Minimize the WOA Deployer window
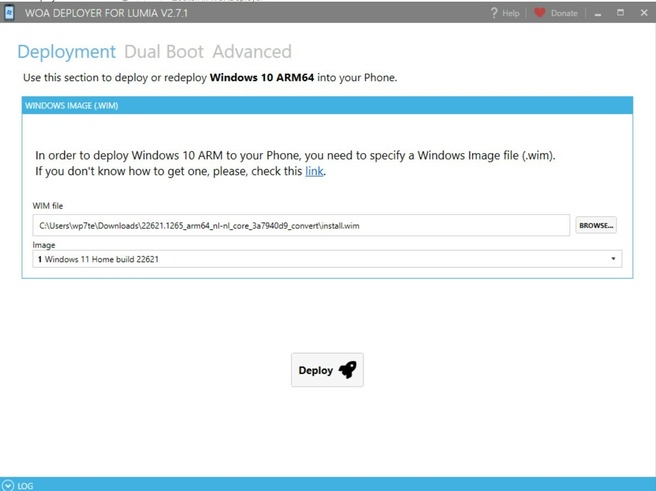Screen dimensions: 656x491 (598, 13)
